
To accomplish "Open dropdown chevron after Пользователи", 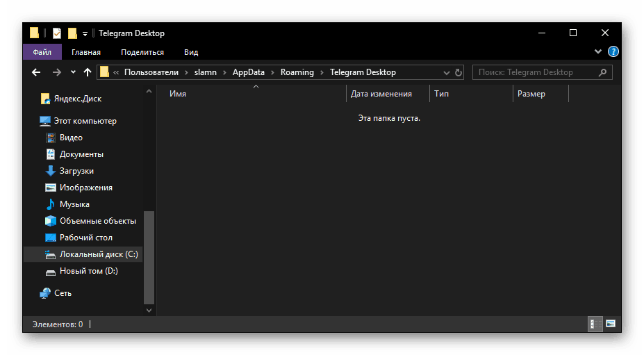I will [x=186, y=73].
